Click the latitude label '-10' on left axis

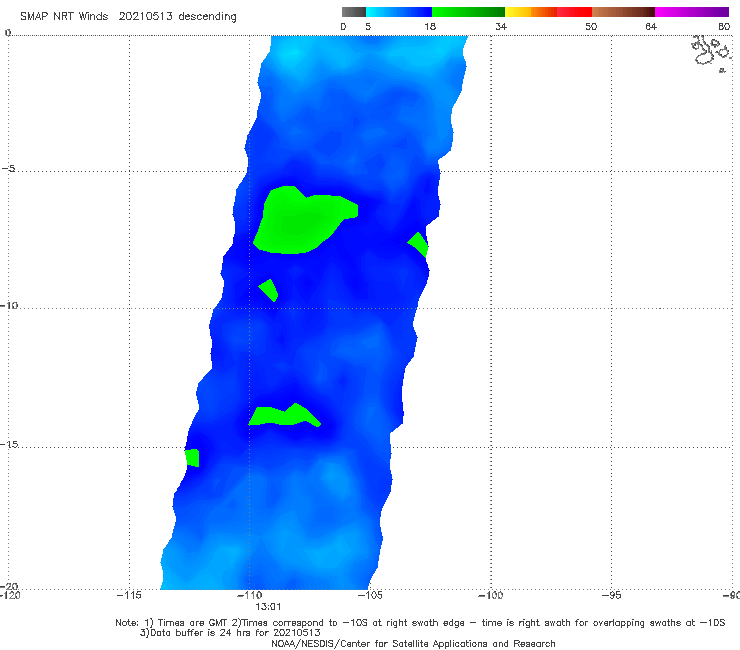pos(9,305)
